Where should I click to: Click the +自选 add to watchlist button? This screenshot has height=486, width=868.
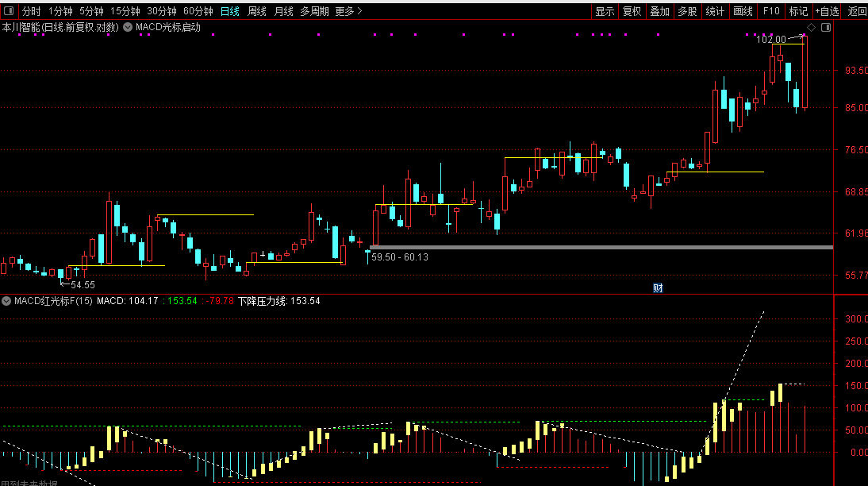pos(827,11)
